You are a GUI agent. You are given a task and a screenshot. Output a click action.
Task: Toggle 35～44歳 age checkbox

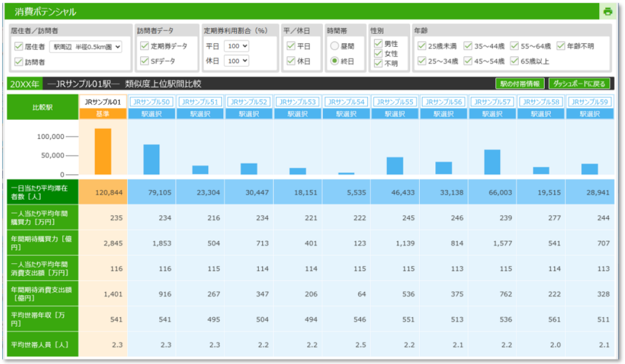point(468,46)
